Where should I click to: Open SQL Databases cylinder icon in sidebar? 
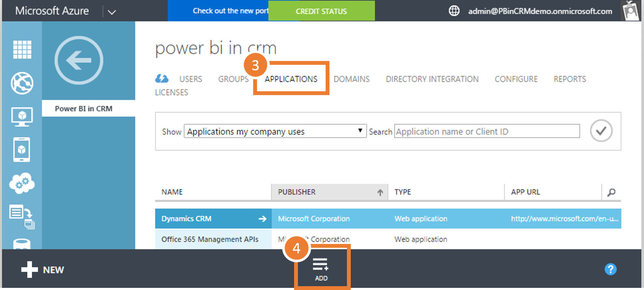coord(22,244)
